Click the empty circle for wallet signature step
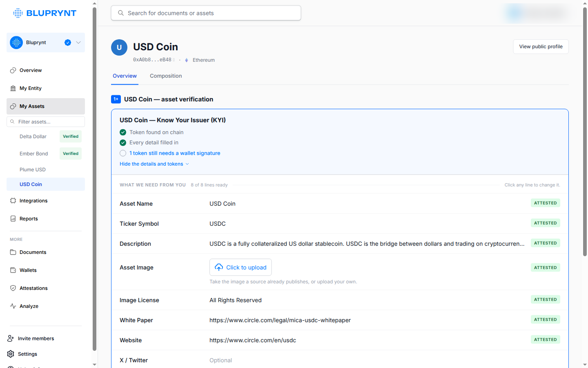This screenshot has height=368, width=588. coord(123,153)
